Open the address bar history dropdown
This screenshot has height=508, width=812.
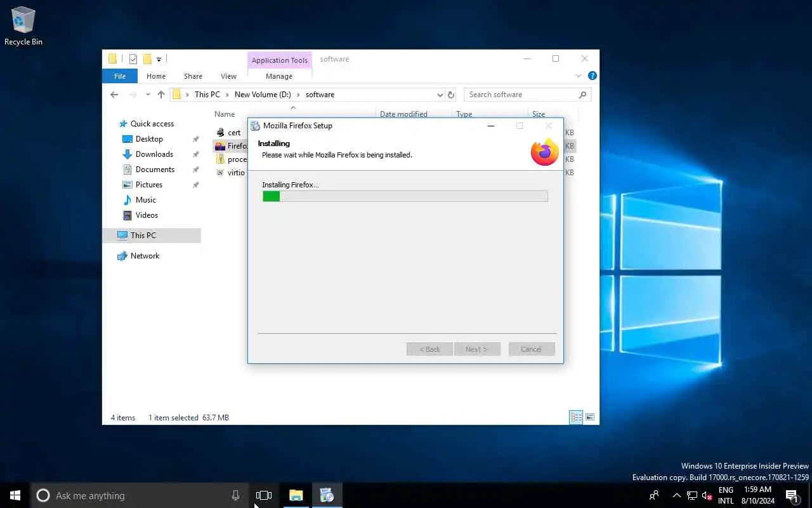tap(440, 95)
